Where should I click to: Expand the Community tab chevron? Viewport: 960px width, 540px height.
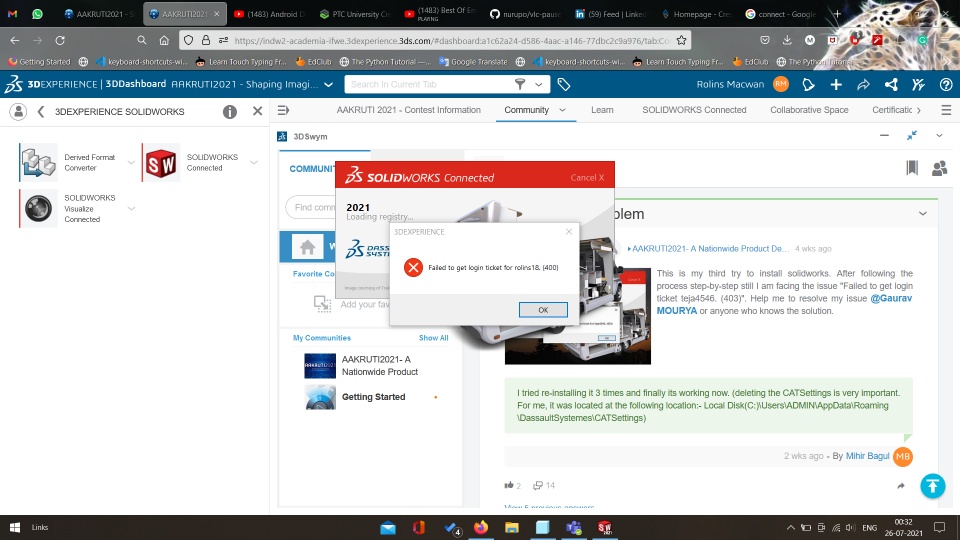[x=563, y=110]
